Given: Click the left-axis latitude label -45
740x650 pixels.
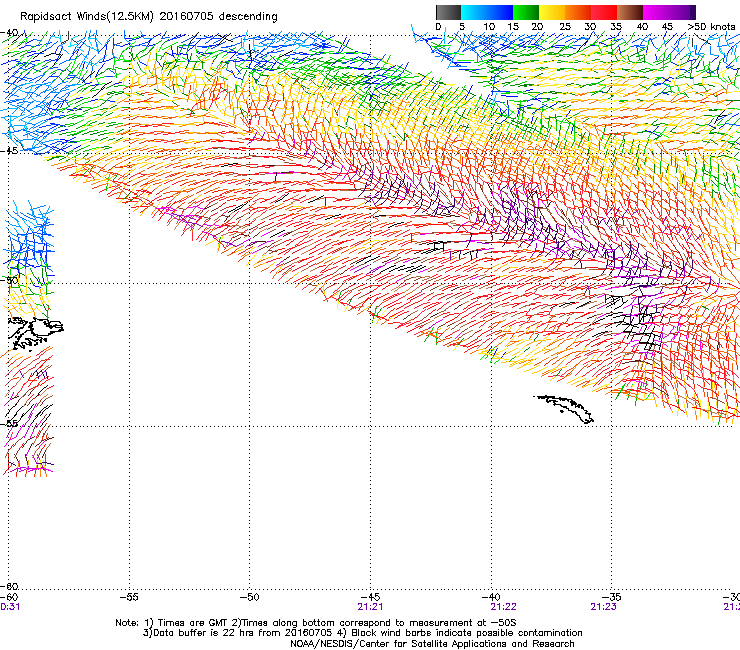Looking at the screenshot, I should [x=9, y=151].
